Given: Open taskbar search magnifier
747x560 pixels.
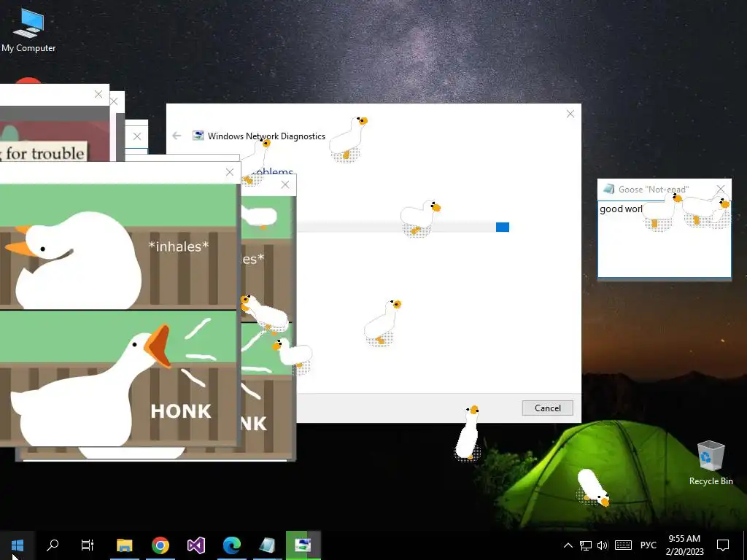Looking at the screenshot, I should [53, 545].
